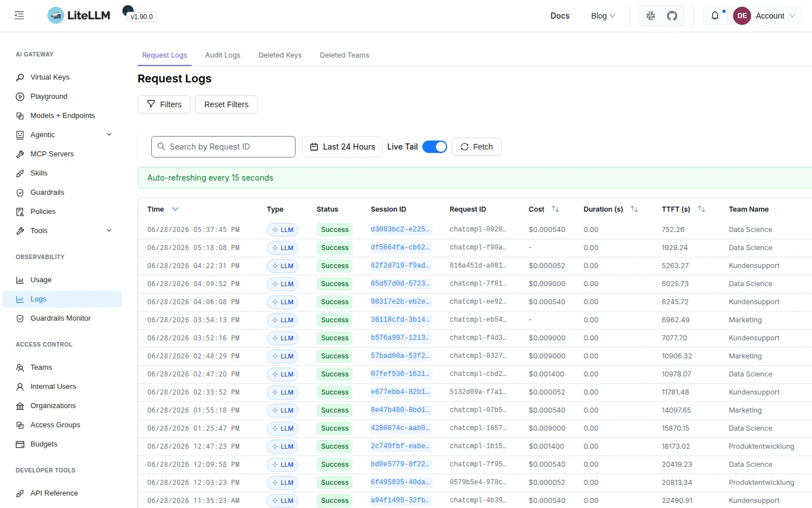This screenshot has height=508, width=812.
Task: Switch to the Deleted Keys tab
Action: tap(280, 55)
